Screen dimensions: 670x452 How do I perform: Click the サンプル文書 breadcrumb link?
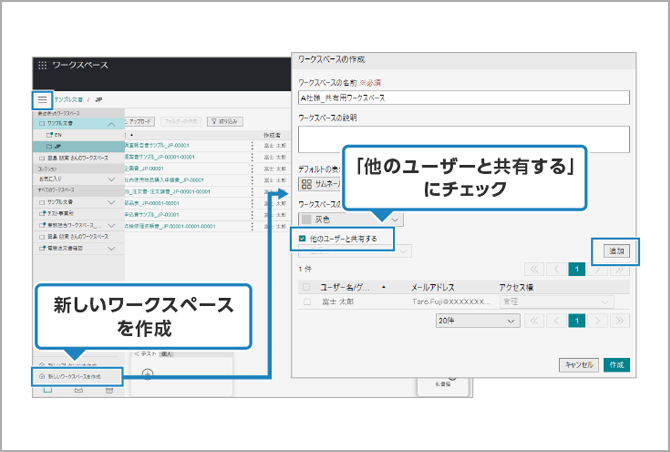pyautogui.click(x=68, y=100)
